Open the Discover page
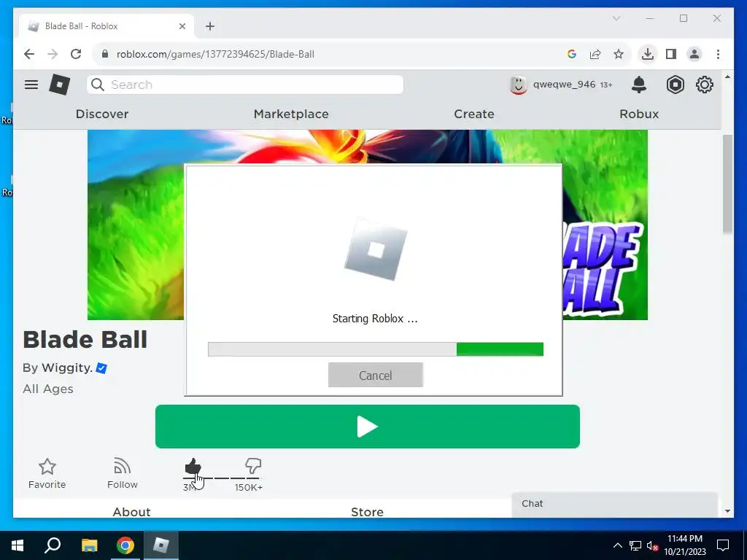Viewport: 747px width, 560px height. click(102, 114)
